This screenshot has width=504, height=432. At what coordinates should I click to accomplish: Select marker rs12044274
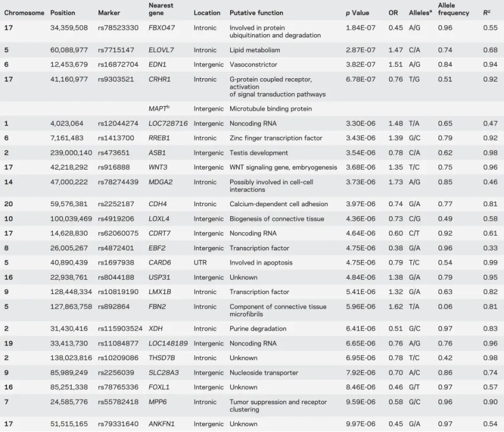tap(118, 123)
